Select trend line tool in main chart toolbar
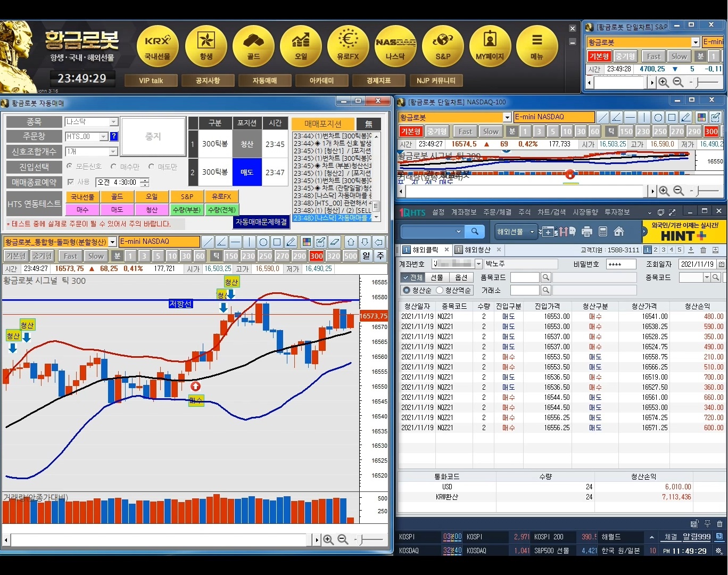This screenshot has height=575, width=728. 208,242
